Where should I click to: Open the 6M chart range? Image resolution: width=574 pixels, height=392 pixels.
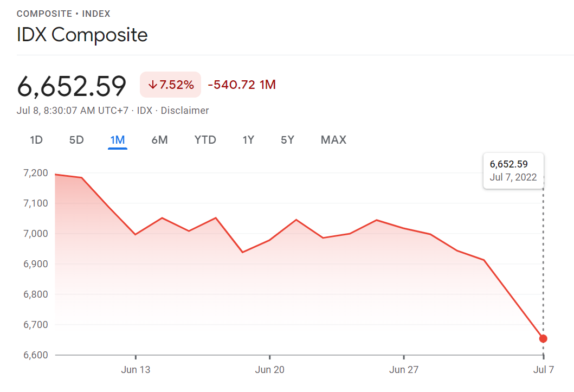(159, 140)
